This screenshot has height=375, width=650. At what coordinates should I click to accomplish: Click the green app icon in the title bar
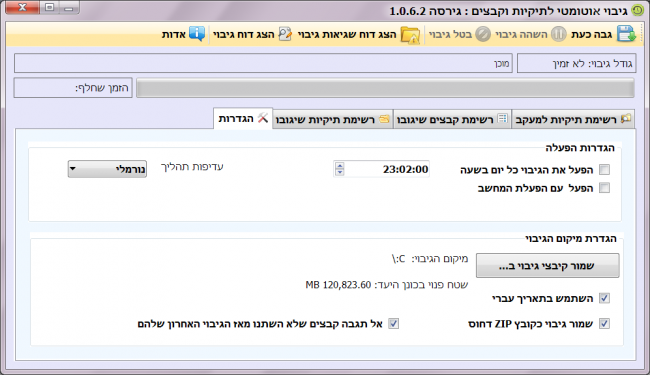tap(637, 10)
